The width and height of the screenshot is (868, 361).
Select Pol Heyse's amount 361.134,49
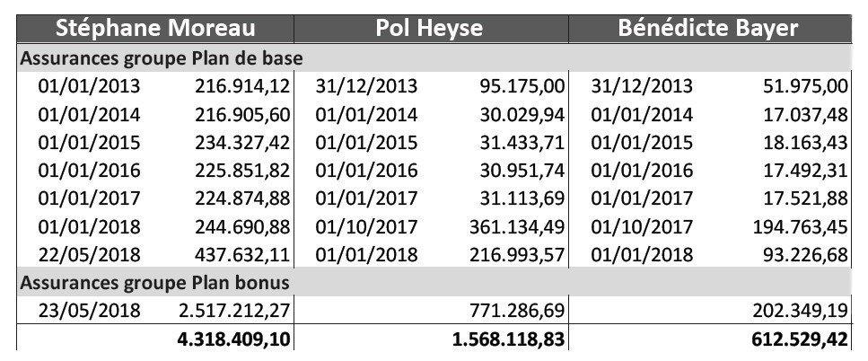pos(516,226)
